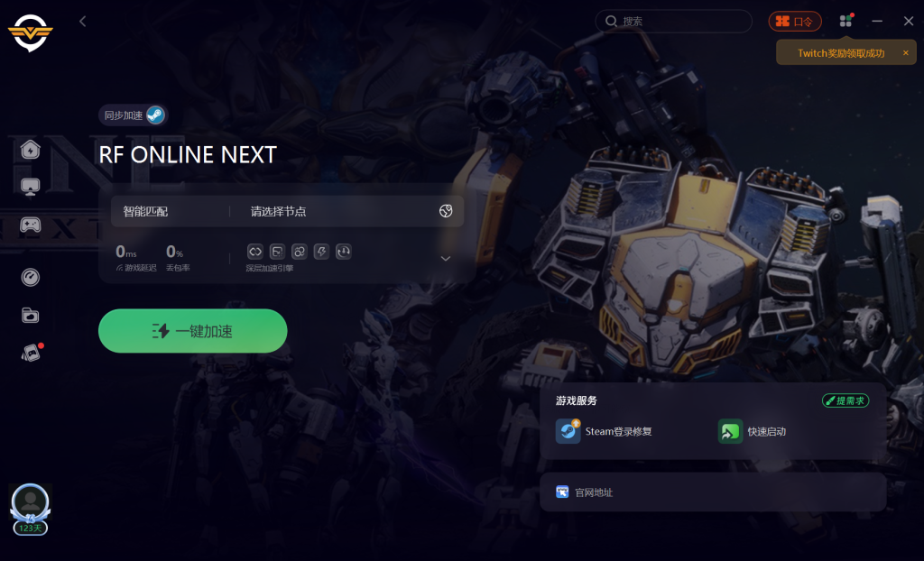
Task: Open the folder icon in sidebar
Action: tap(30, 316)
